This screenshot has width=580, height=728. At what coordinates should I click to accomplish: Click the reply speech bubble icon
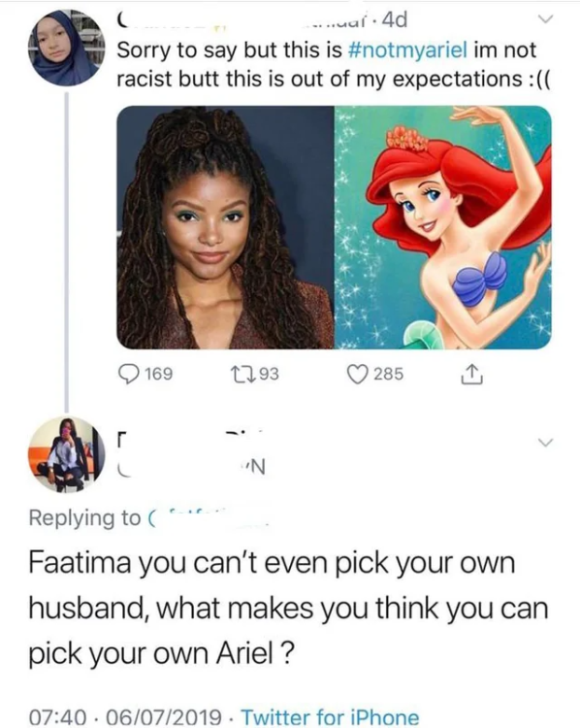(128, 374)
